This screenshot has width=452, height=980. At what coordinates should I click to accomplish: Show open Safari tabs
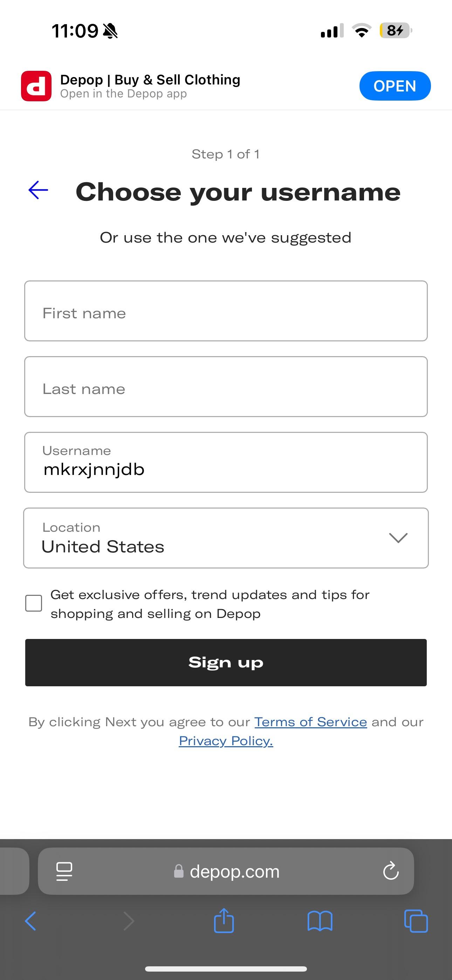[417, 921]
